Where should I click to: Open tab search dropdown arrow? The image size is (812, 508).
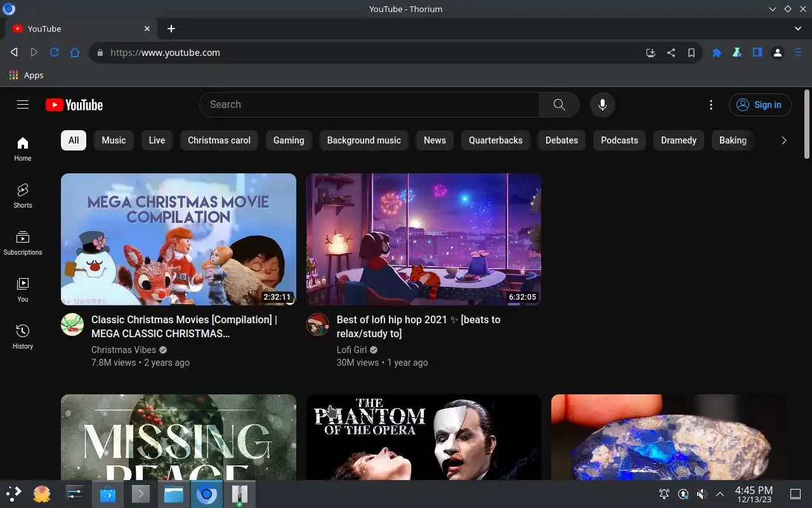(798, 29)
